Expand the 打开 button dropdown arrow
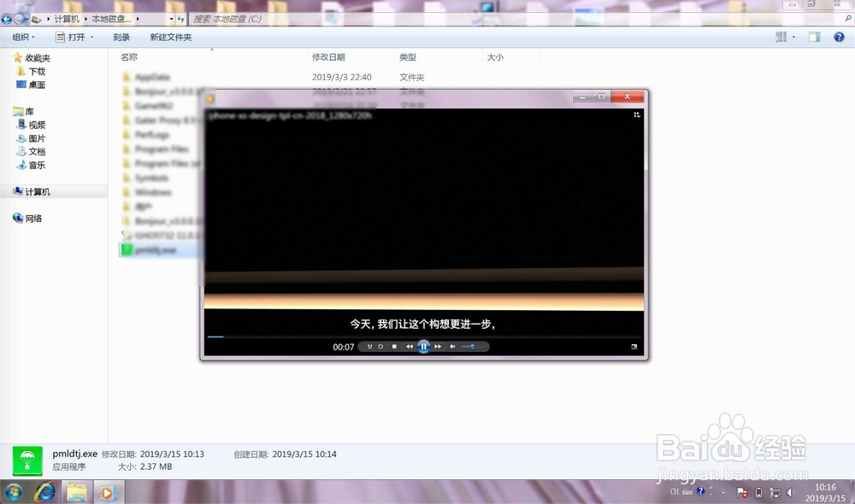855x504 pixels. tap(91, 37)
